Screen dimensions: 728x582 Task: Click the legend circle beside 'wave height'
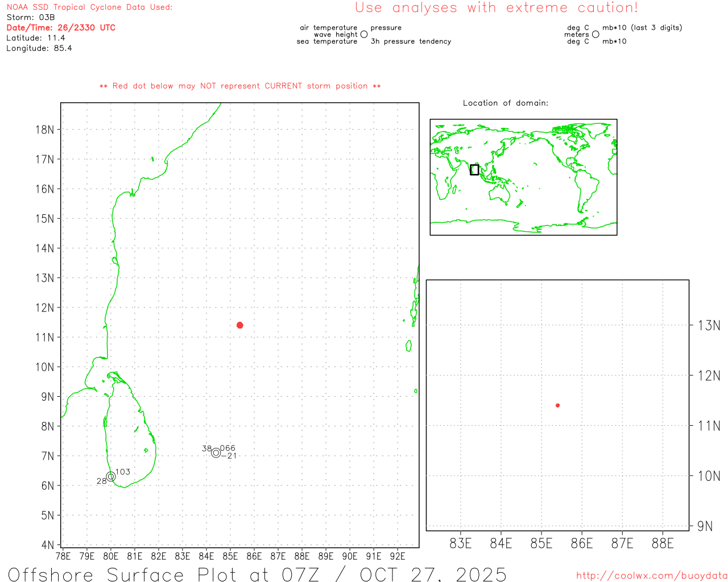(364, 35)
